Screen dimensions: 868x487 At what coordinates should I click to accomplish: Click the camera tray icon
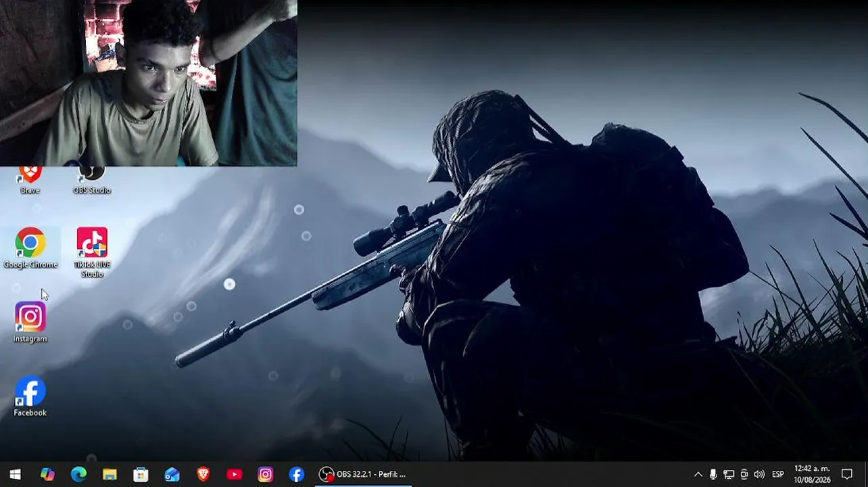[744, 474]
